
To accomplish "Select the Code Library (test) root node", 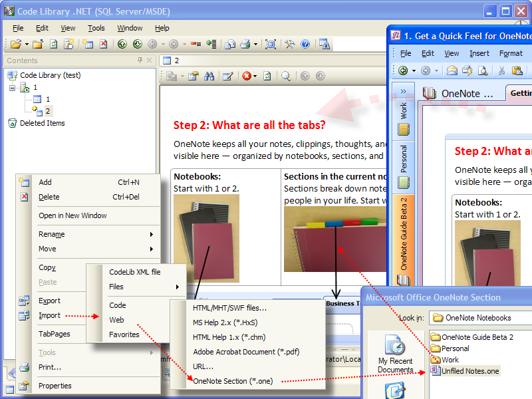I will (51, 75).
